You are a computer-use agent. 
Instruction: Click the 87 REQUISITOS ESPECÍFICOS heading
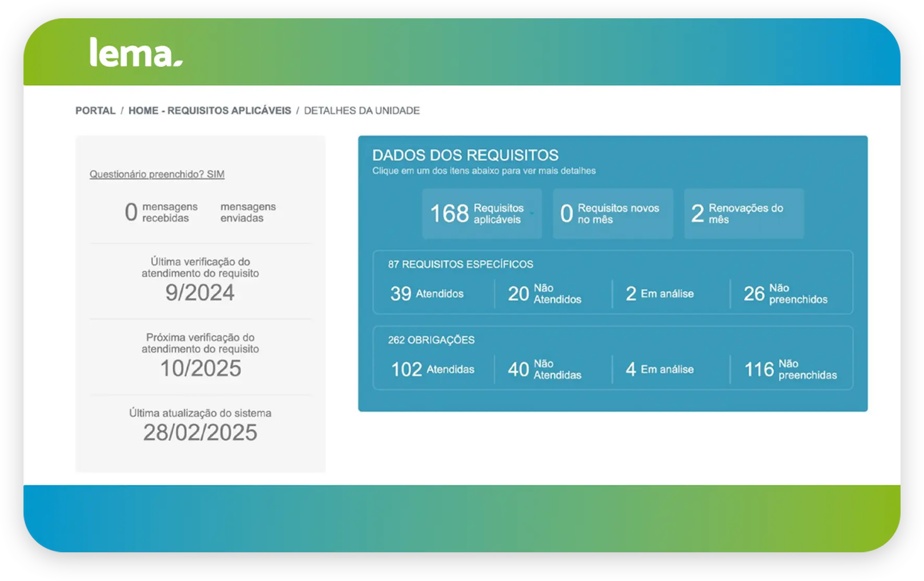point(460,264)
